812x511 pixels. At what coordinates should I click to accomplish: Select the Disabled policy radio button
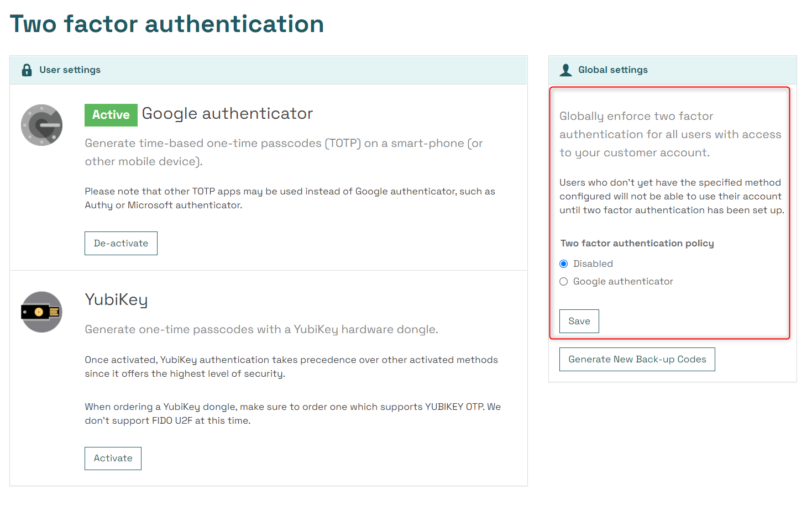(564, 264)
